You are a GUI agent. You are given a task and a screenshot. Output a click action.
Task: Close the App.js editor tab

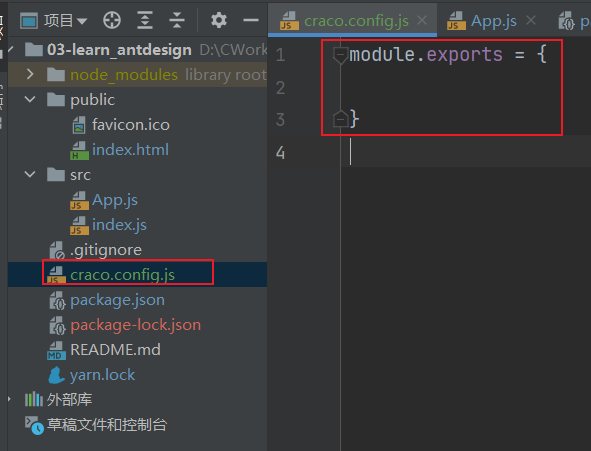[531, 20]
